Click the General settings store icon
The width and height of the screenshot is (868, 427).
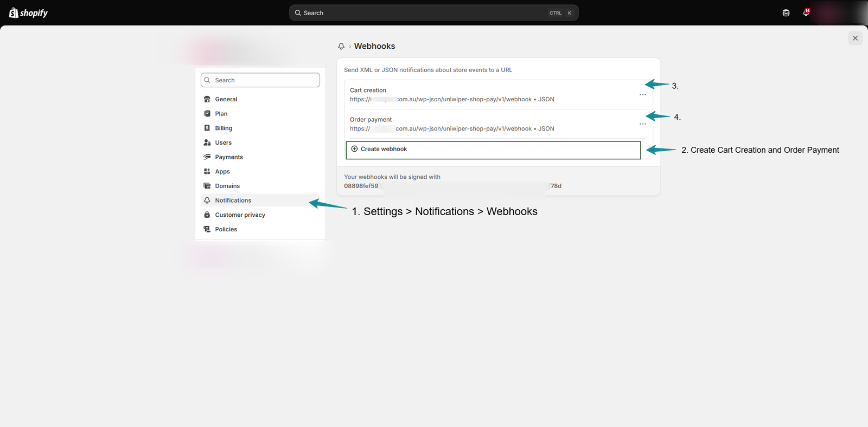(x=207, y=99)
